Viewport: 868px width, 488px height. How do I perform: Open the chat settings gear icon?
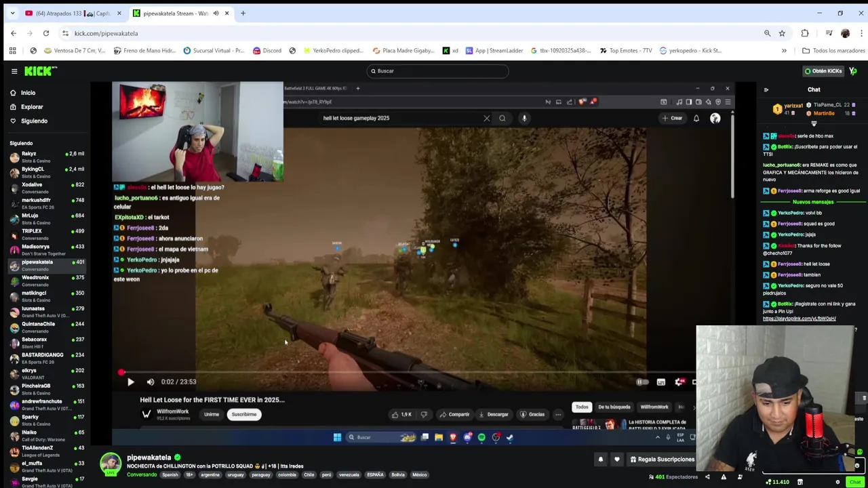pos(837,482)
